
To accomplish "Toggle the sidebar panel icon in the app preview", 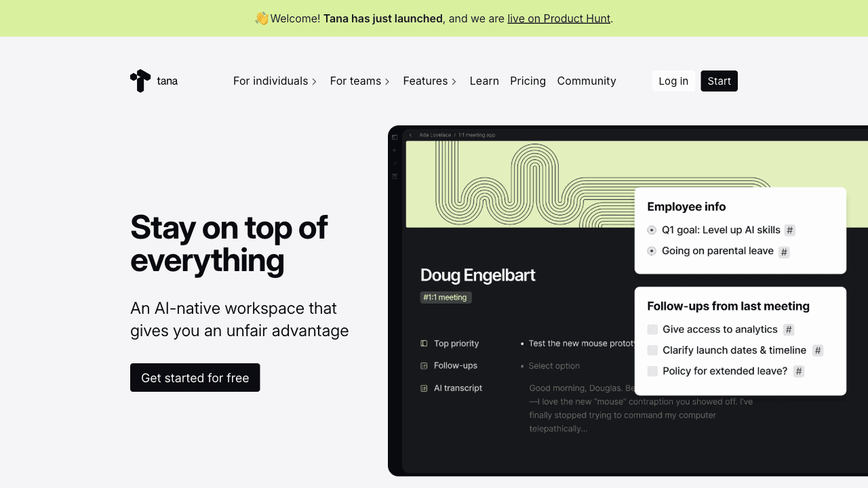I will click(395, 138).
